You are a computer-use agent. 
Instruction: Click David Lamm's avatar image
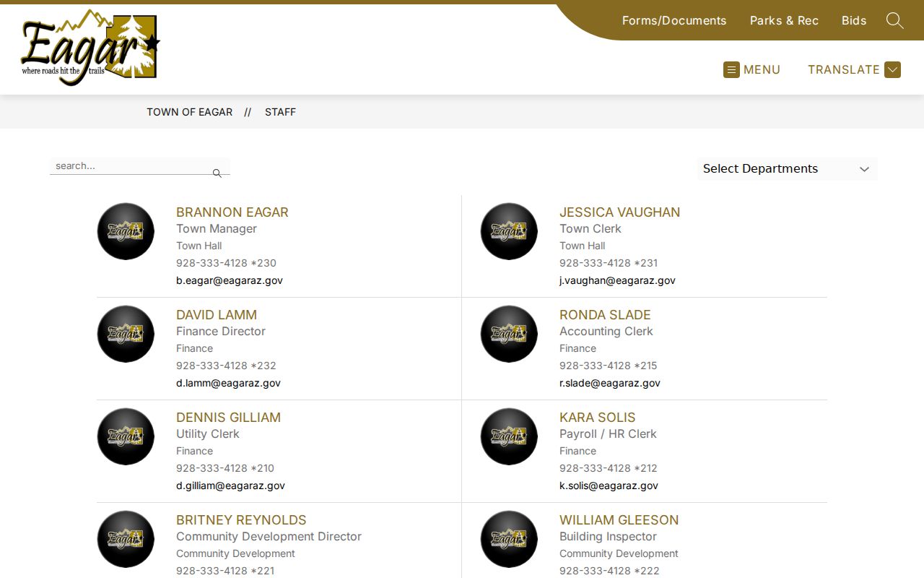[x=126, y=334]
